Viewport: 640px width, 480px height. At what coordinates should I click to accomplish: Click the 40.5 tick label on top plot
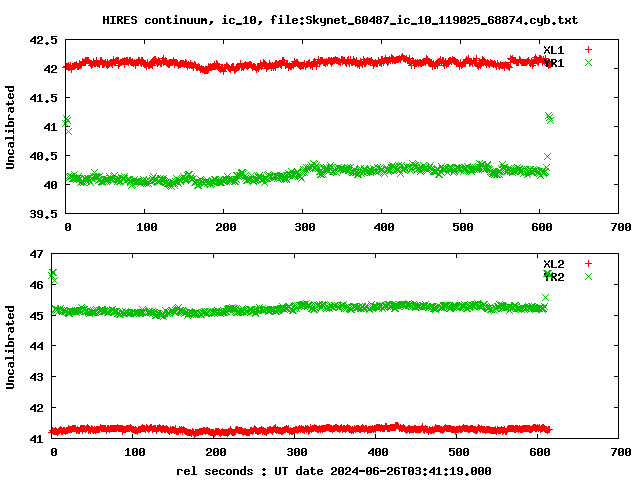(x=43, y=156)
